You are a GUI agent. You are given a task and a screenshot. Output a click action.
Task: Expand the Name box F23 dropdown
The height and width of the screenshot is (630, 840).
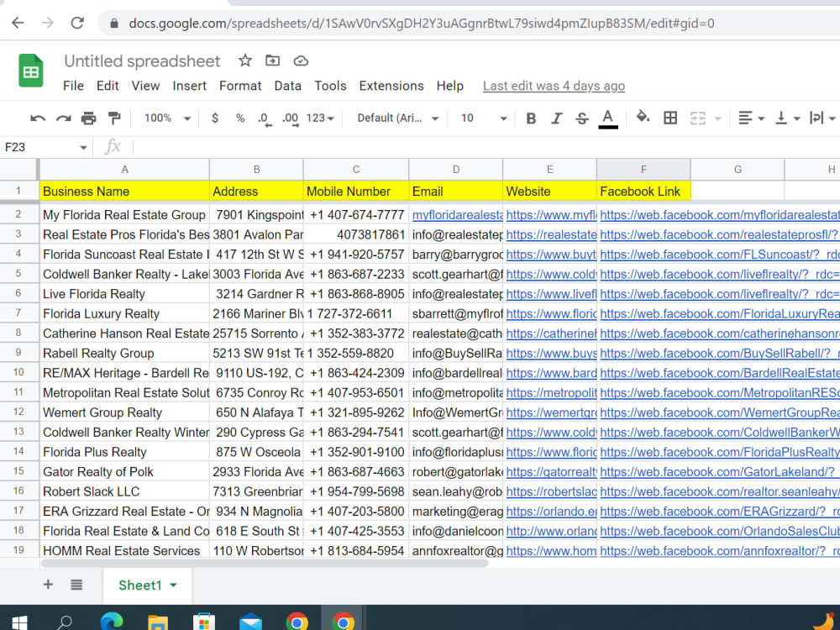(83, 147)
